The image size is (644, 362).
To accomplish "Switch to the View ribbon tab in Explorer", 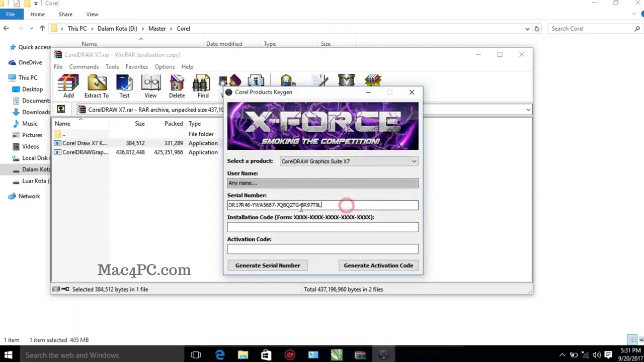I will pyautogui.click(x=92, y=15).
